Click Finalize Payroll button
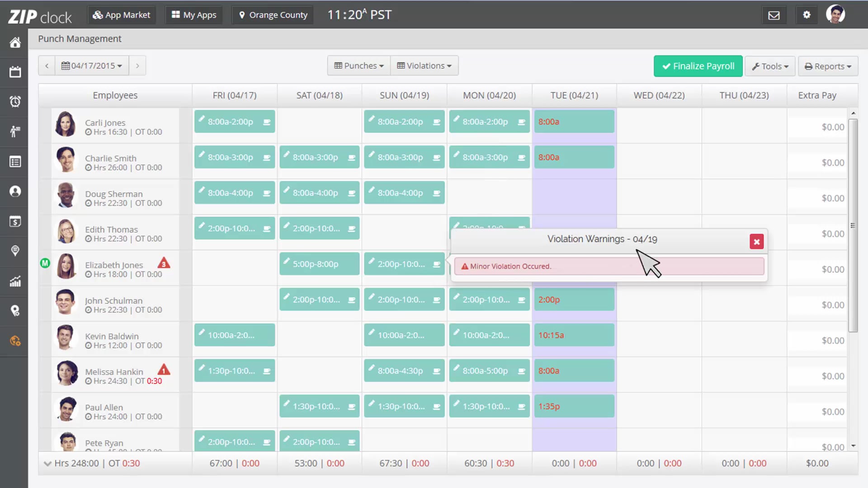Image resolution: width=868 pixels, height=488 pixels. coord(698,66)
